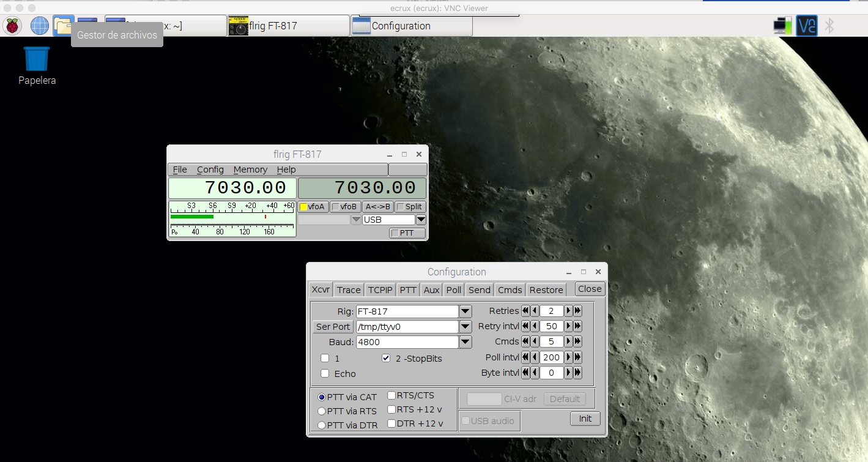Click the Ser Port button
Viewport: 868px width, 462px height.
pyautogui.click(x=333, y=327)
